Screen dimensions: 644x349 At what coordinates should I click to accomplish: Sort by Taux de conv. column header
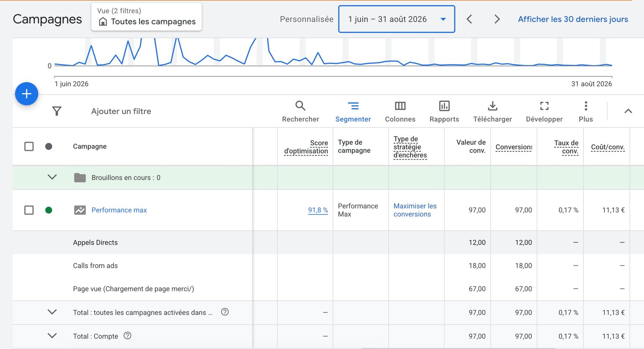point(566,147)
